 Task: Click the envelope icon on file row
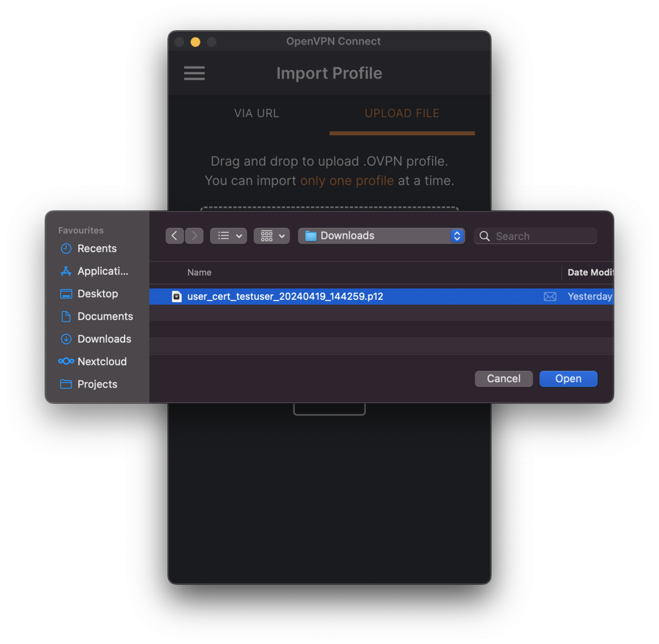coord(550,296)
